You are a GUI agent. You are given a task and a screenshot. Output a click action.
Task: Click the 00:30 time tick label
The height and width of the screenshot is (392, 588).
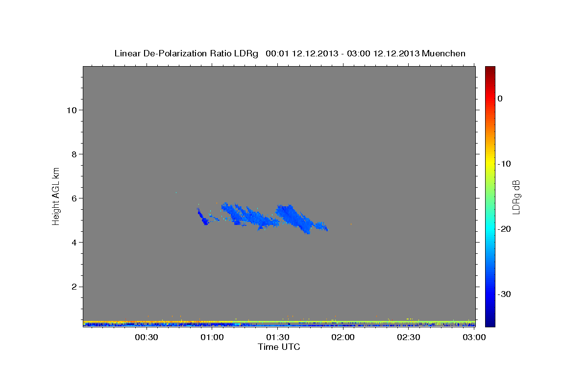(x=147, y=337)
